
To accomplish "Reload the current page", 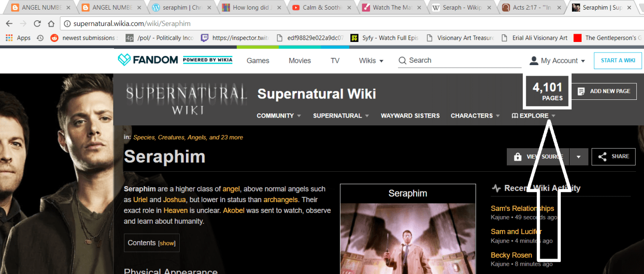I will [37, 24].
